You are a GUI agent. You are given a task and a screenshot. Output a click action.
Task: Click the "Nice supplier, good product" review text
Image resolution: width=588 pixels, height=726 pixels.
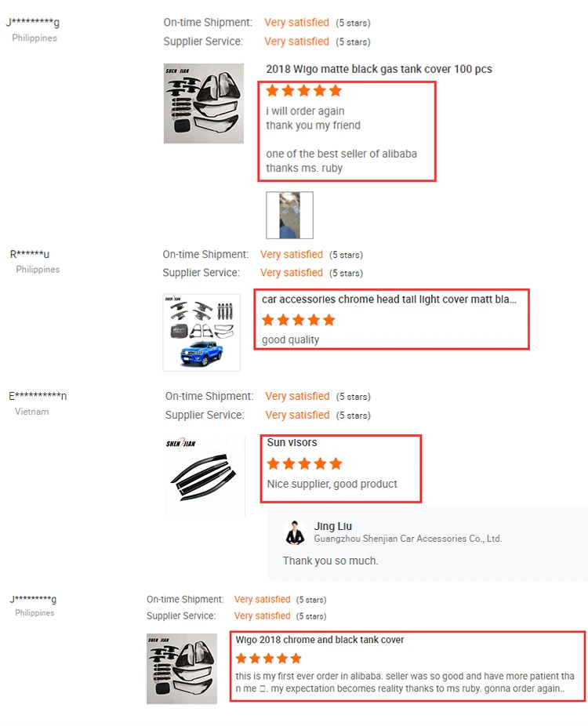coord(332,484)
